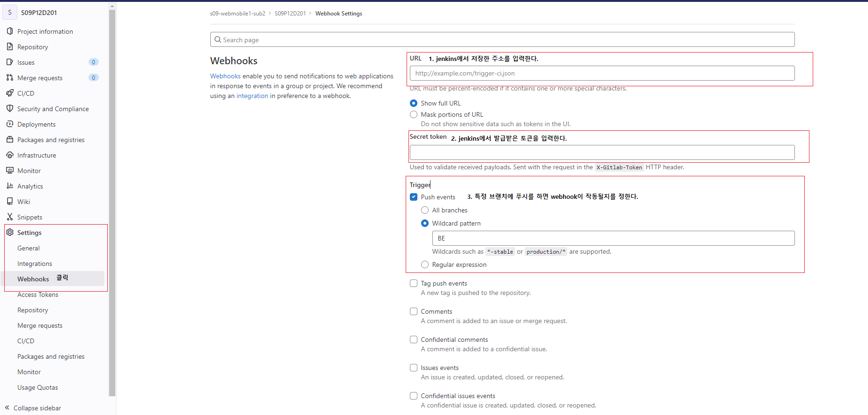Click the Issues icon in sidebar
Viewport: 868px width, 415px height.
10,62
